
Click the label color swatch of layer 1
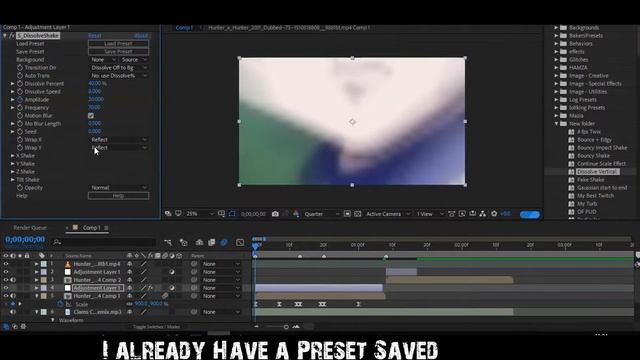pyautogui.click(x=44, y=264)
